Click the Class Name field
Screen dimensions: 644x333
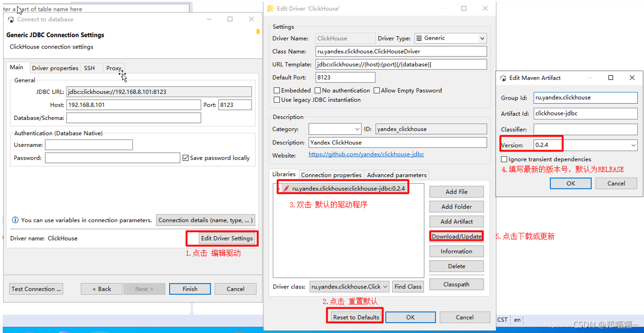(x=401, y=52)
